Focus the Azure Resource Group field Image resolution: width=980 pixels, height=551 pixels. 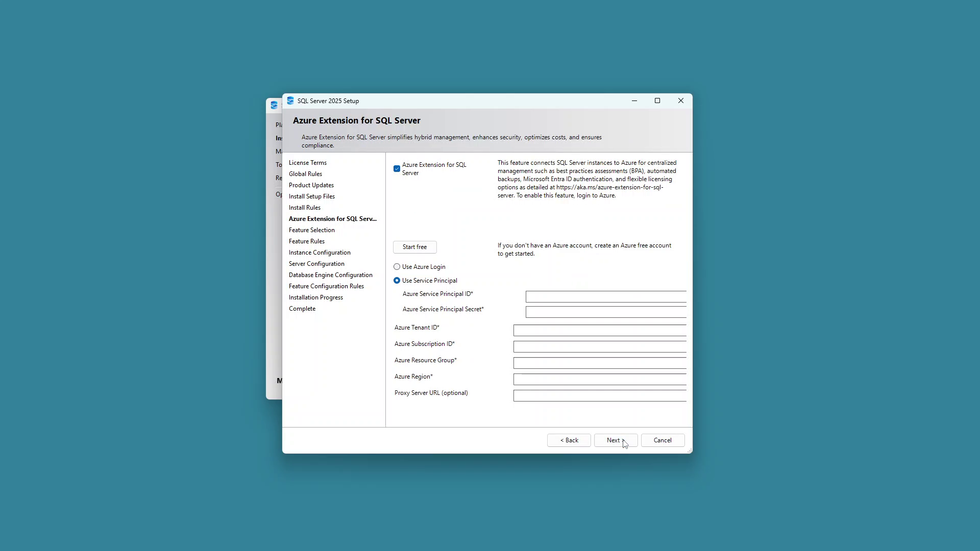click(x=600, y=363)
